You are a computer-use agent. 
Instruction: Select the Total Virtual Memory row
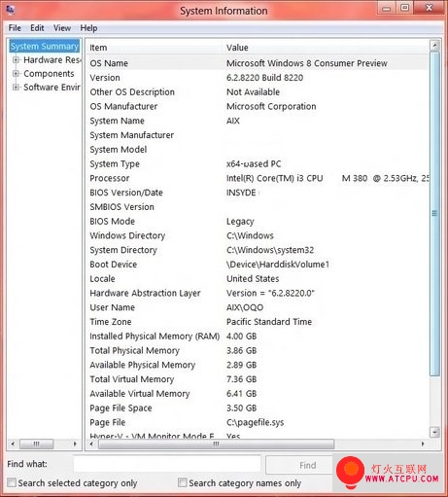point(258,379)
